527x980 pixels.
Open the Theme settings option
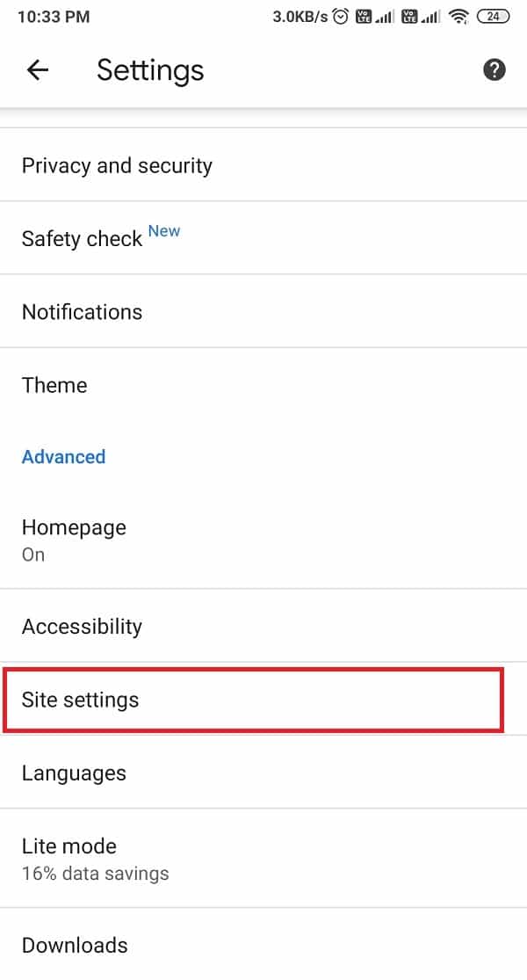tap(54, 385)
